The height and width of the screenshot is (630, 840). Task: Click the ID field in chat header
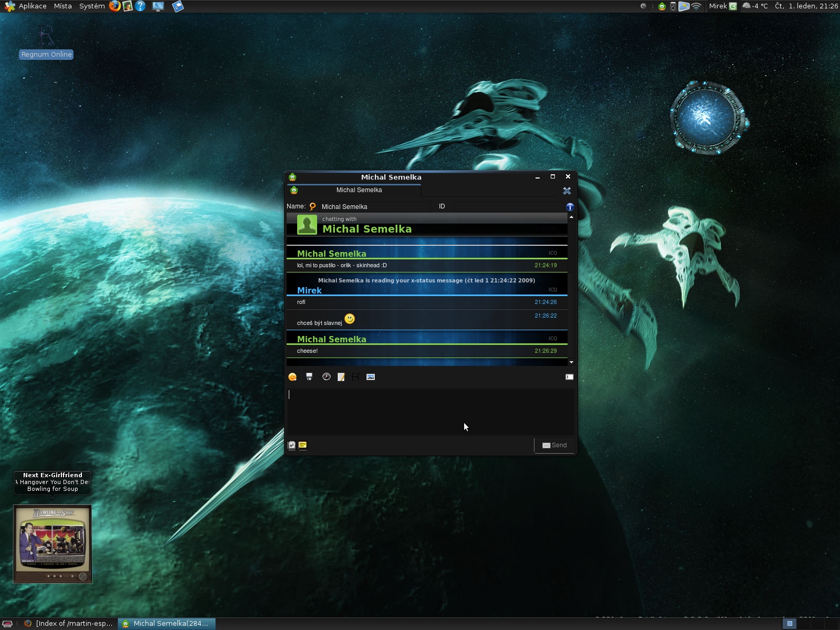click(x=508, y=207)
